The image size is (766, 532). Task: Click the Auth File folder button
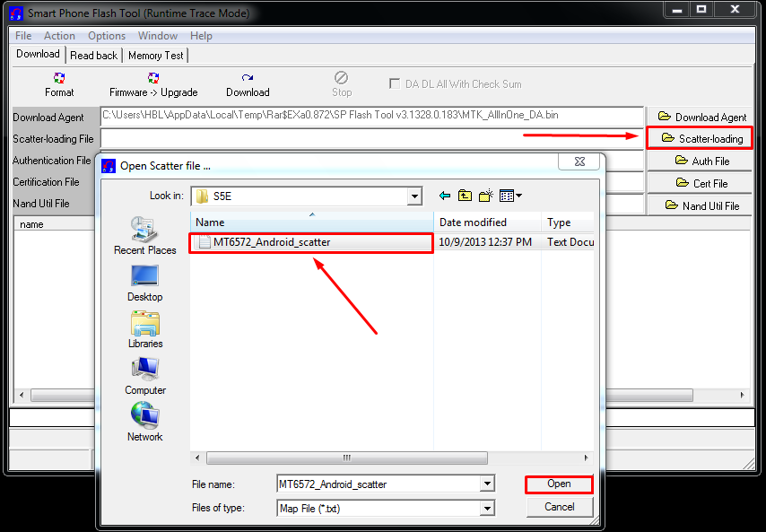[701, 161]
